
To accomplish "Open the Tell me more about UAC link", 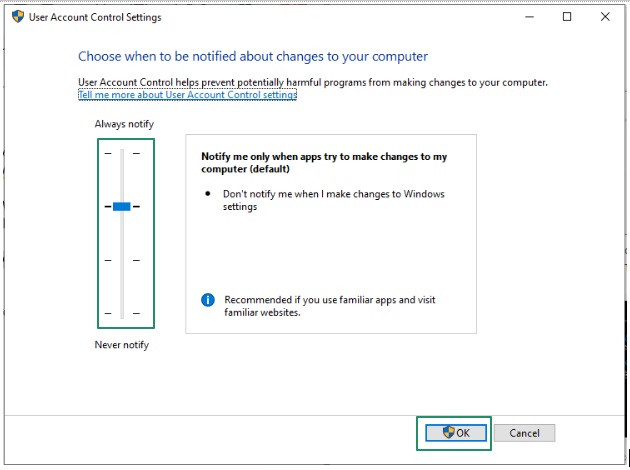I will (x=188, y=95).
